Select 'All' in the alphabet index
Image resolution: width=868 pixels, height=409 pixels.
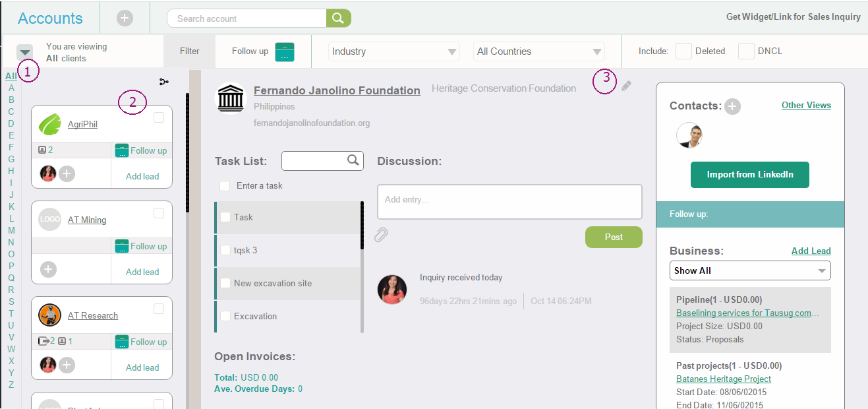(11, 76)
